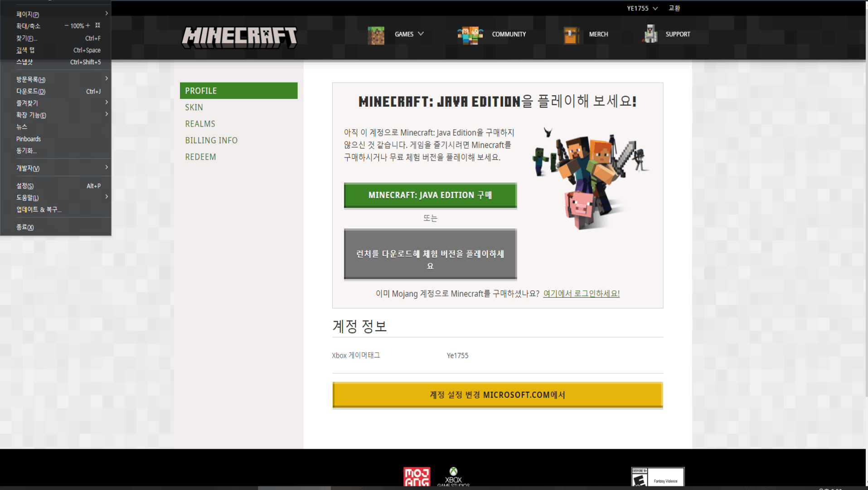The width and height of the screenshot is (868, 490).
Task: Click the Xbox Game Studios footer logo
Action: click(x=454, y=476)
